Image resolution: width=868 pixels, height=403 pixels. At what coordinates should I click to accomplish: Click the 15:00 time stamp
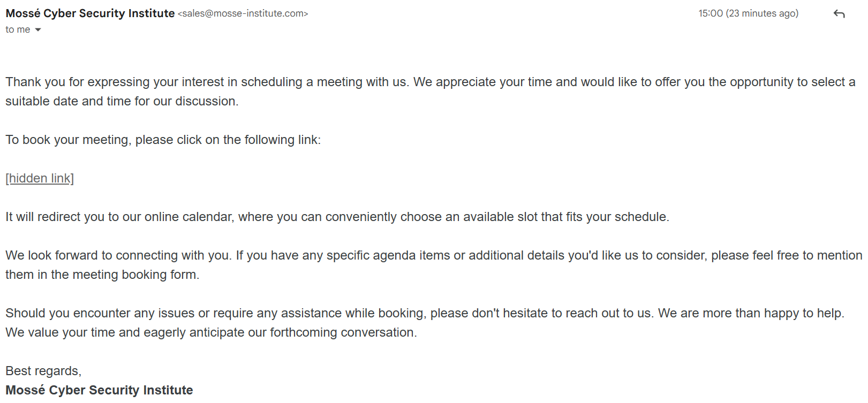click(x=710, y=13)
